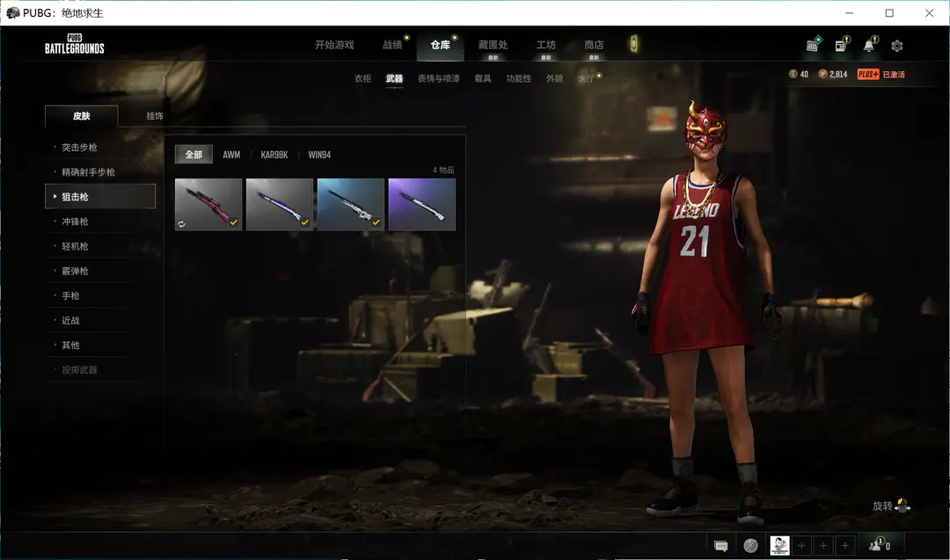The image size is (950, 560).
Task: Select the 挂饰 panel tab
Action: point(155,116)
